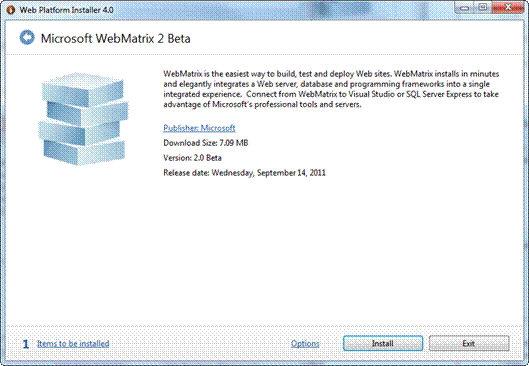The image size is (529, 366).
Task: Click the Install button
Action: [x=383, y=343]
